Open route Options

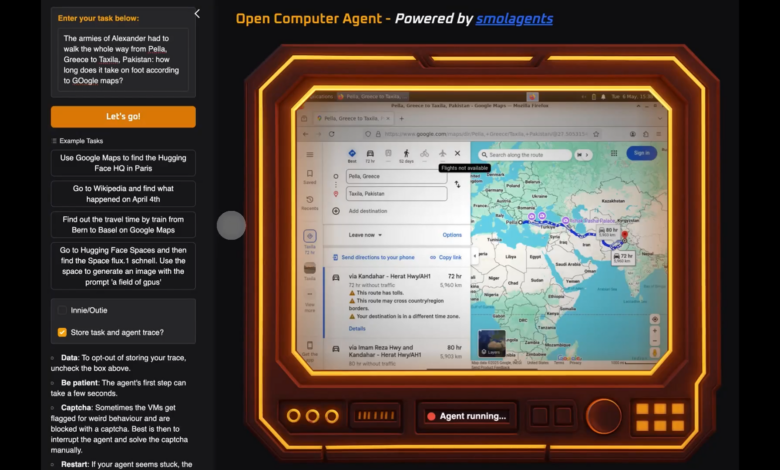point(452,235)
